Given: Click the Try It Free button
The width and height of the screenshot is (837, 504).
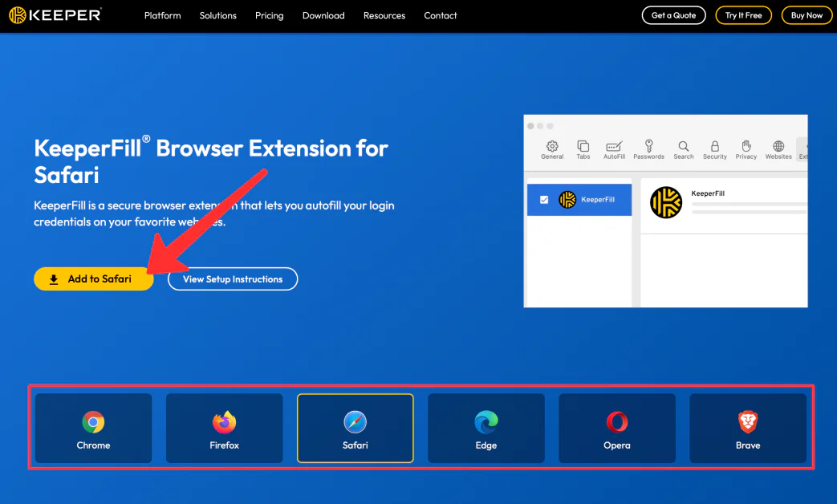Looking at the screenshot, I should pyautogui.click(x=743, y=15).
